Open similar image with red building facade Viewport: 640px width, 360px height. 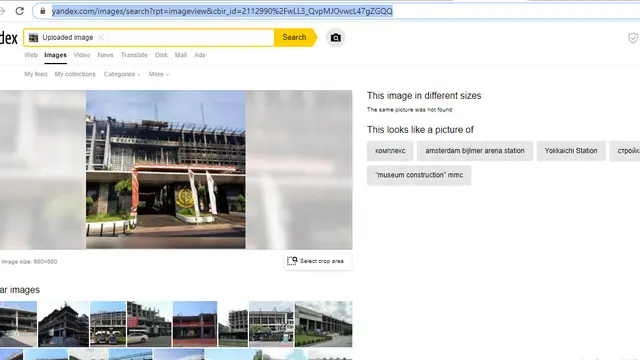[x=195, y=324]
